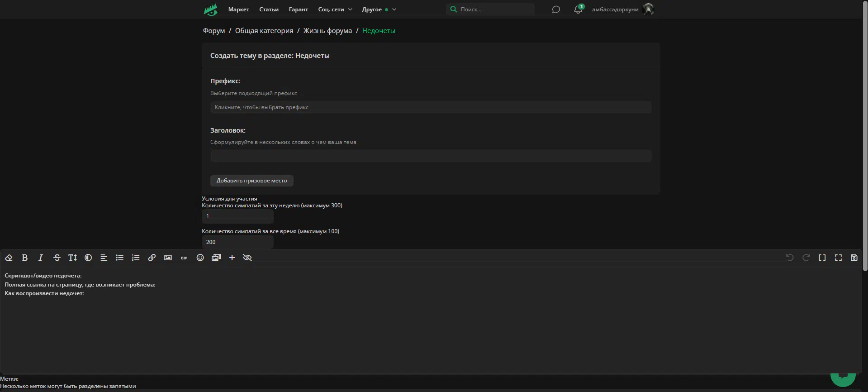Expand the Другое dropdown menu
The width and height of the screenshot is (868, 392).
coord(379,10)
